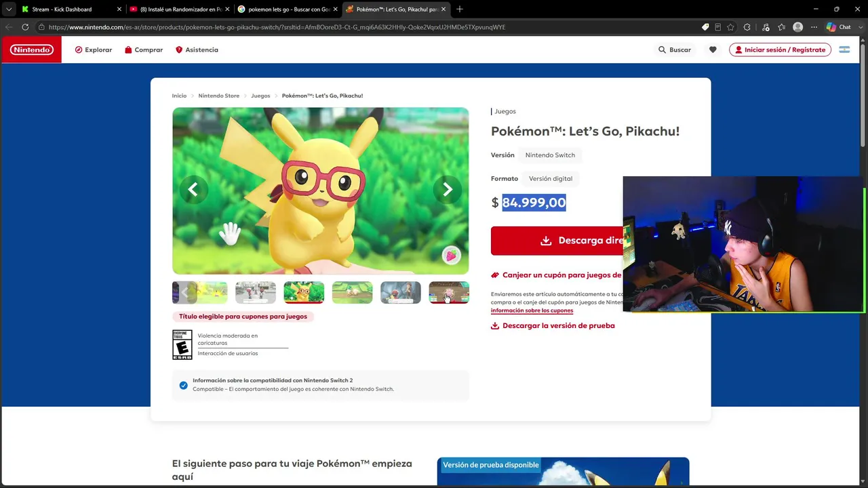Click the browser address bar URL
This screenshot has height=488, width=868.
[277, 27]
